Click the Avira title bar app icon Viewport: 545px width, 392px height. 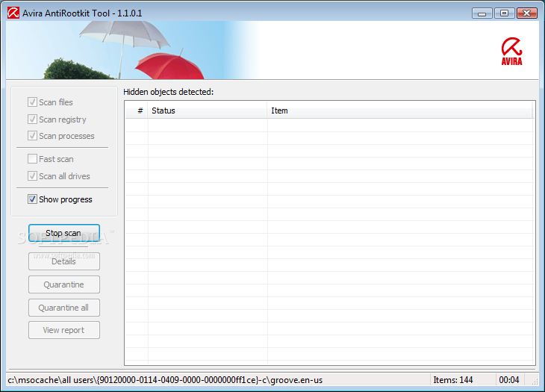[13, 13]
